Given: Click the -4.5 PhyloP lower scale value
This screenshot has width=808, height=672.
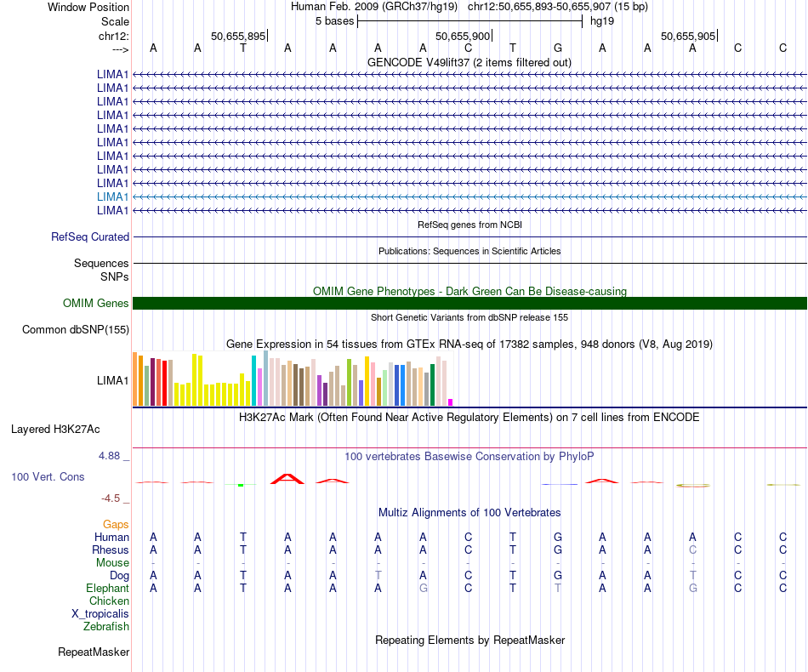Looking at the screenshot, I should 111,498.
